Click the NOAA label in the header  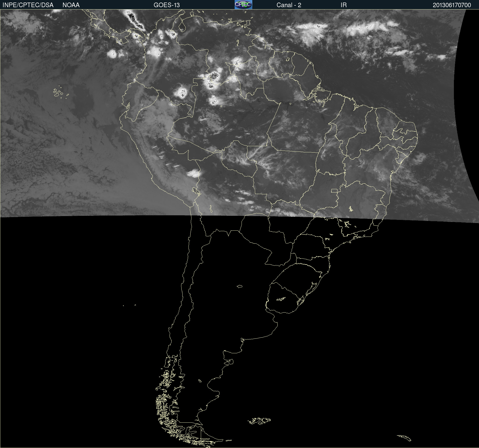coord(71,5)
